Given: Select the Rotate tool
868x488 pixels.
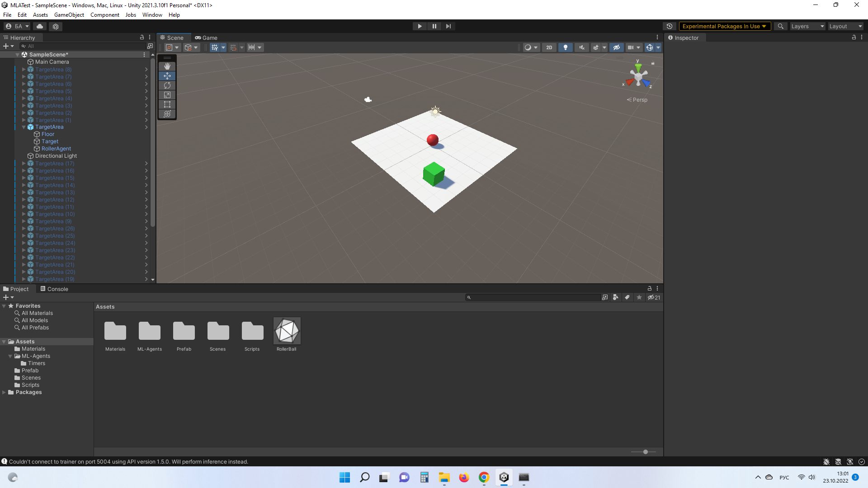Looking at the screenshot, I should (167, 85).
